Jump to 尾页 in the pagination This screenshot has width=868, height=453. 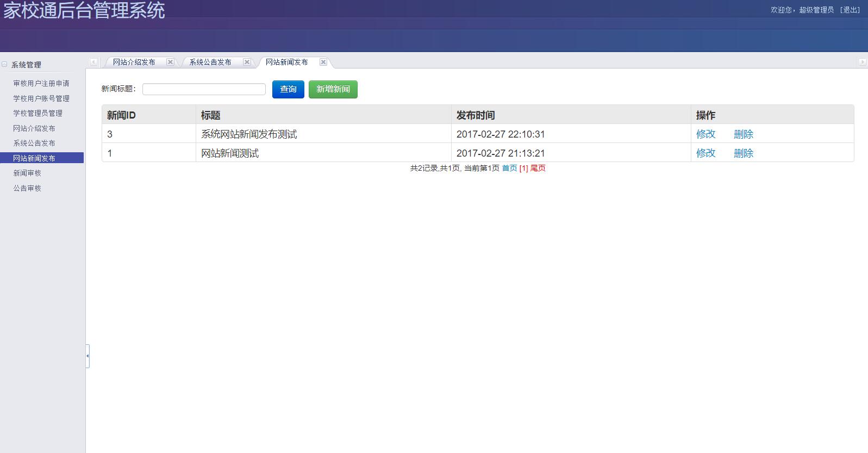pyautogui.click(x=538, y=168)
